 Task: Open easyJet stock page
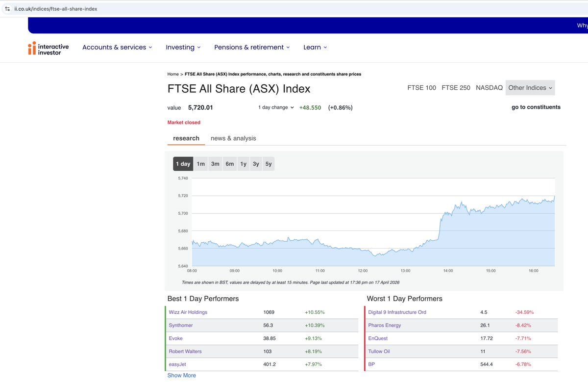(177, 364)
